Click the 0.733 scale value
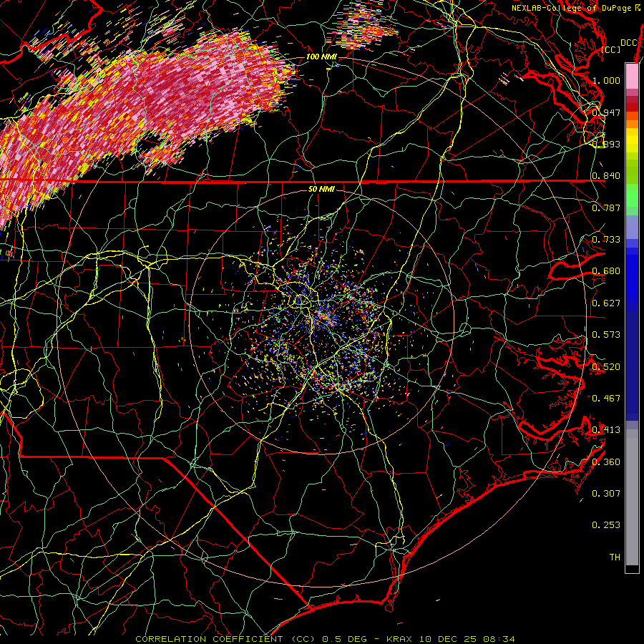 click(606, 240)
